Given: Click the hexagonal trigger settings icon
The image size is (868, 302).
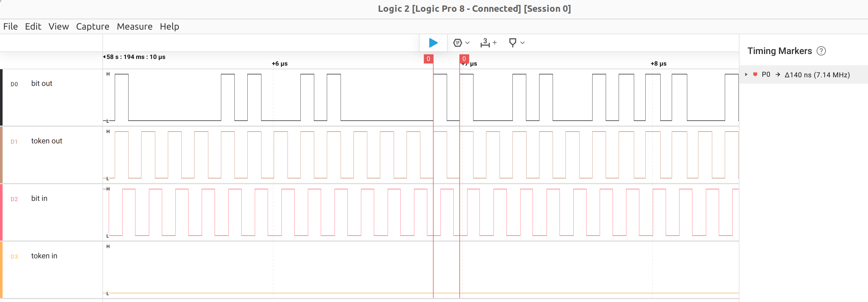Looking at the screenshot, I should click(458, 43).
